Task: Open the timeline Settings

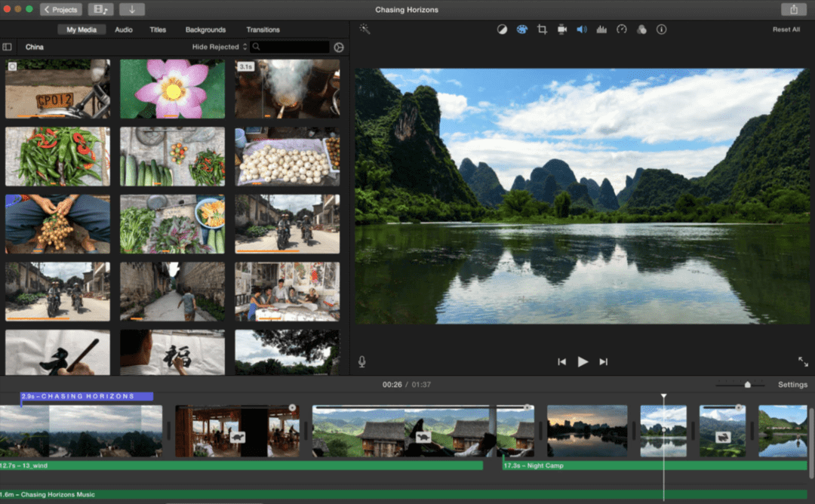Action: (792, 384)
